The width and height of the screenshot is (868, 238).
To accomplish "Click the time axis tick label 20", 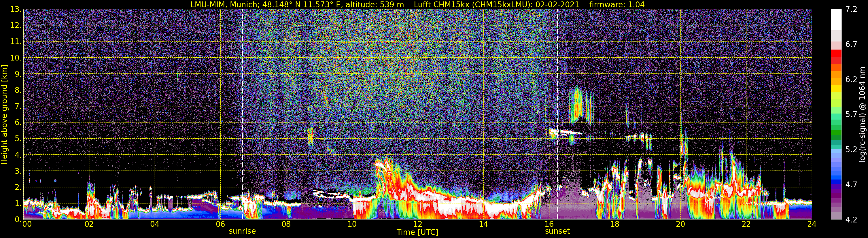I will [680, 224].
